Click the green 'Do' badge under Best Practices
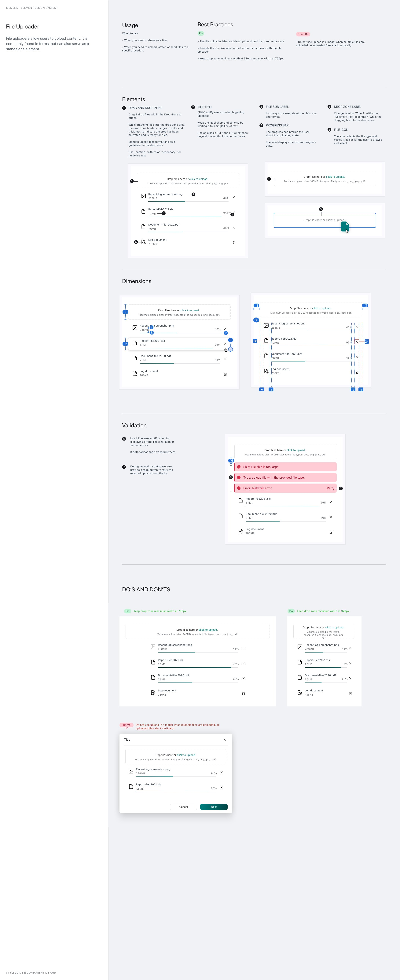The height and width of the screenshot is (980, 400). [x=201, y=33]
